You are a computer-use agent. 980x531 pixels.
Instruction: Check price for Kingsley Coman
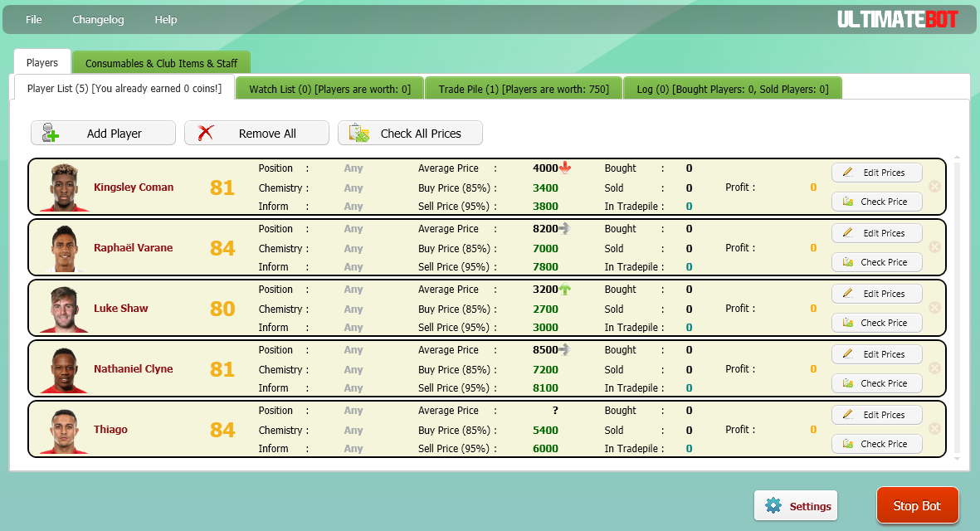tap(877, 201)
